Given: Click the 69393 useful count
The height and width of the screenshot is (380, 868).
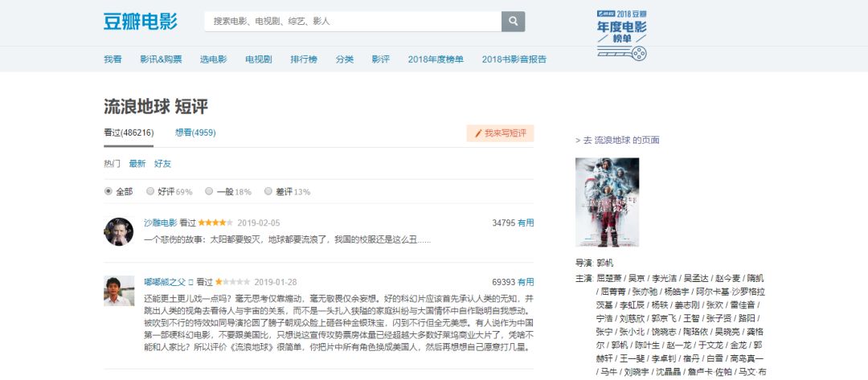Looking at the screenshot, I should coord(503,282).
